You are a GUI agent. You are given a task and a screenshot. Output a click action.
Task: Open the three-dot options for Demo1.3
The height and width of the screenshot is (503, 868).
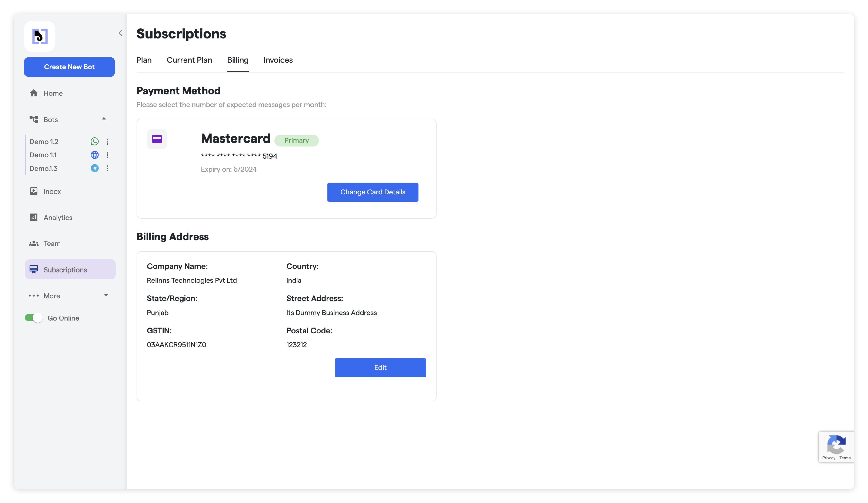click(107, 168)
